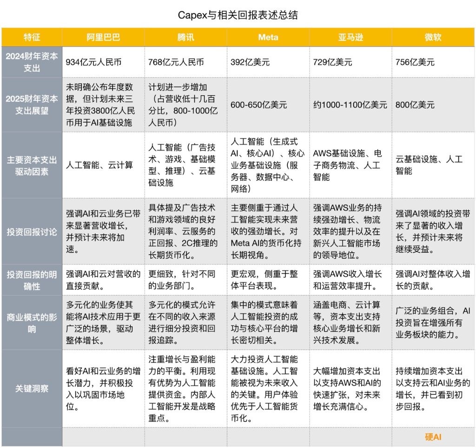
Task: Select the 腾讯 column header
Action: 186,37
